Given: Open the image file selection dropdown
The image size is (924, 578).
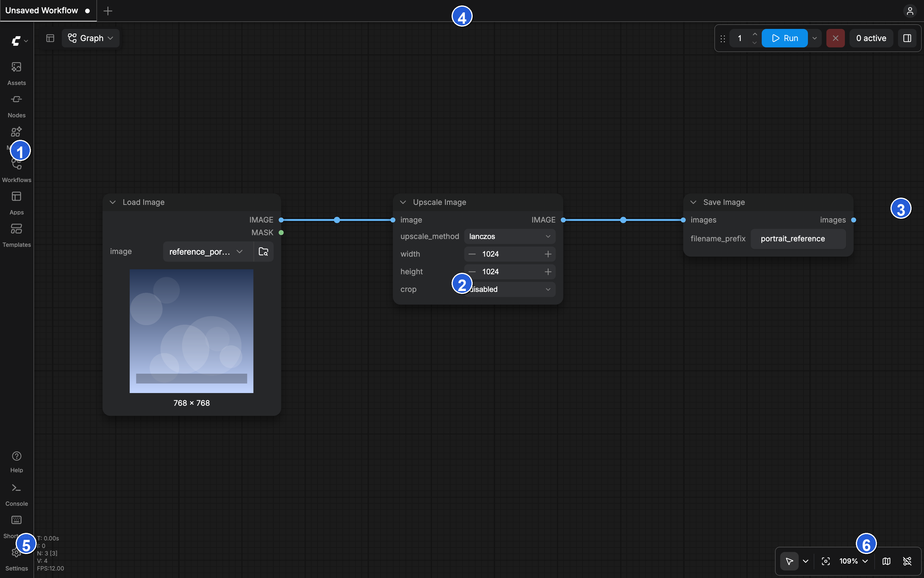Looking at the screenshot, I should 208,251.
